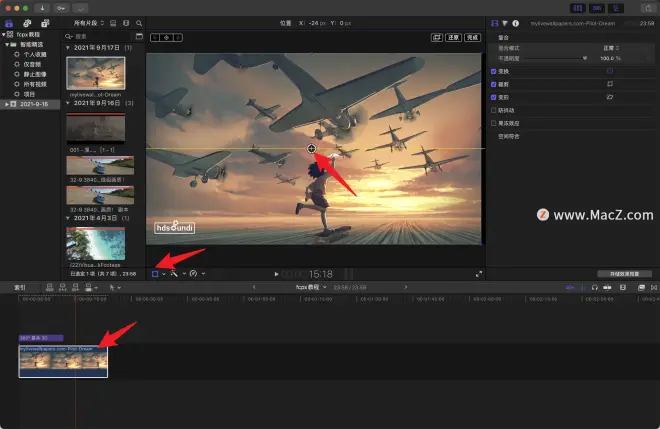
Task: Adjust the 不透明度 opacity slider handle
Action: pos(585,59)
